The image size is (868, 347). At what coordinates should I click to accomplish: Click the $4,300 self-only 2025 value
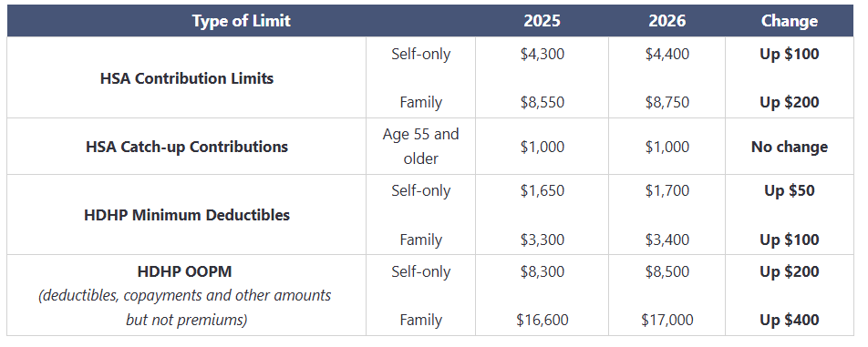click(542, 54)
